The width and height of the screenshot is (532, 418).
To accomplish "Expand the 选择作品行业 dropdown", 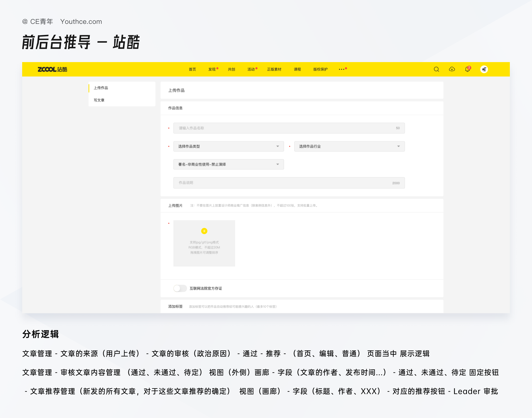I will (x=349, y=146).
